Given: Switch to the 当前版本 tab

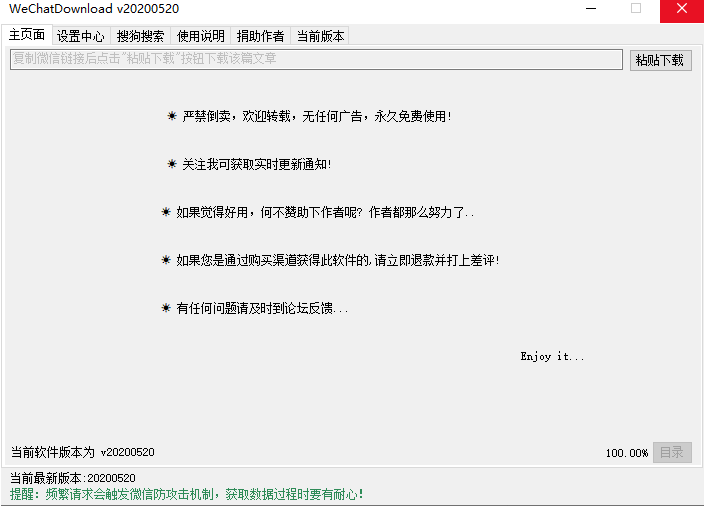Looking at the screenshot, I should [320, 36].
